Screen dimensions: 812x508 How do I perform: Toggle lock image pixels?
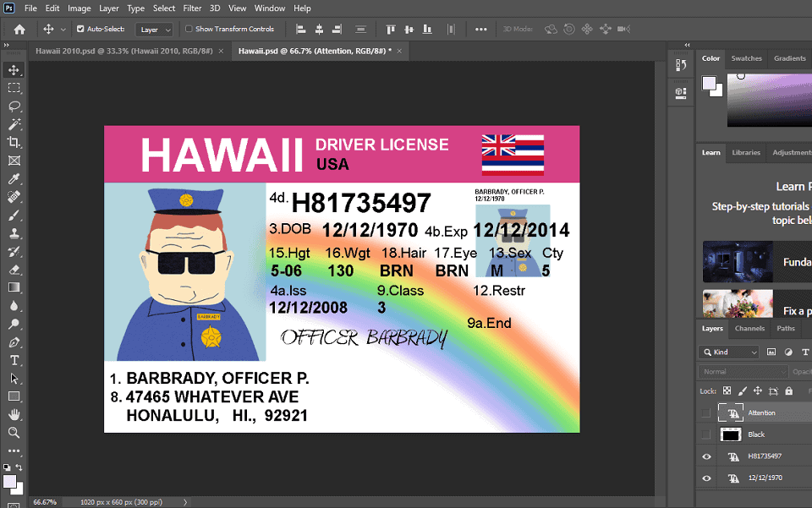click(x=742, y=391)
